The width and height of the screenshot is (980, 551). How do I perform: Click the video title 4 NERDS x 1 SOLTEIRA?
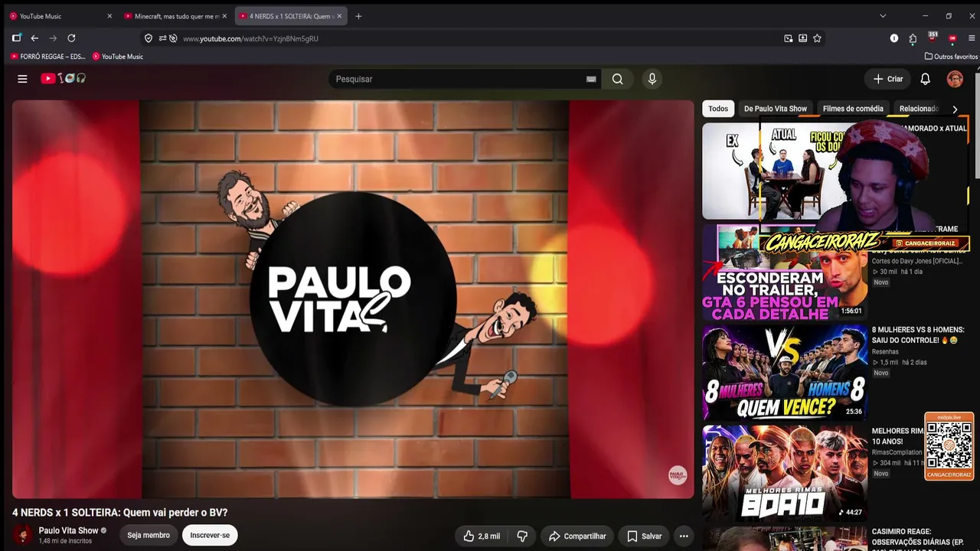coord(120,513)
